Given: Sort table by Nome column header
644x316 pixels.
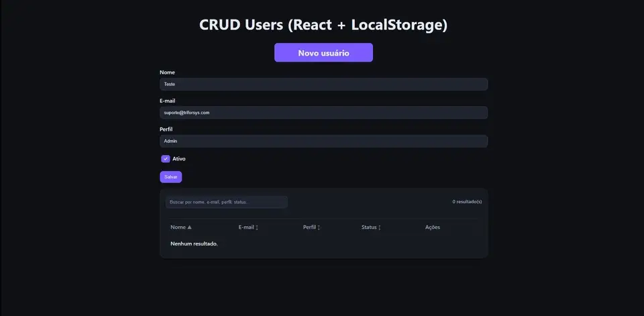Looking at the screenshot, I should (x=180, y=227).
